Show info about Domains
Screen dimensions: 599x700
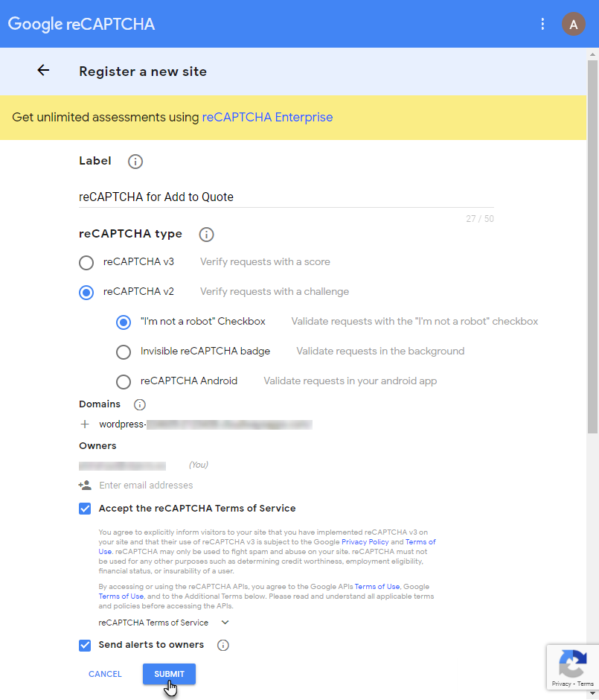coord(140,404)
